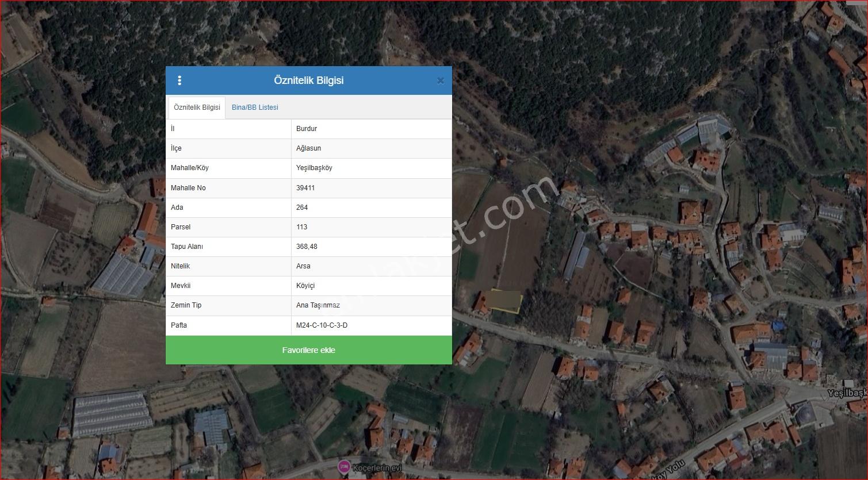This screenshot has width=868, height=480.
Task: Open the three-dot options menu in dialog header
Action: pos(179,80)
